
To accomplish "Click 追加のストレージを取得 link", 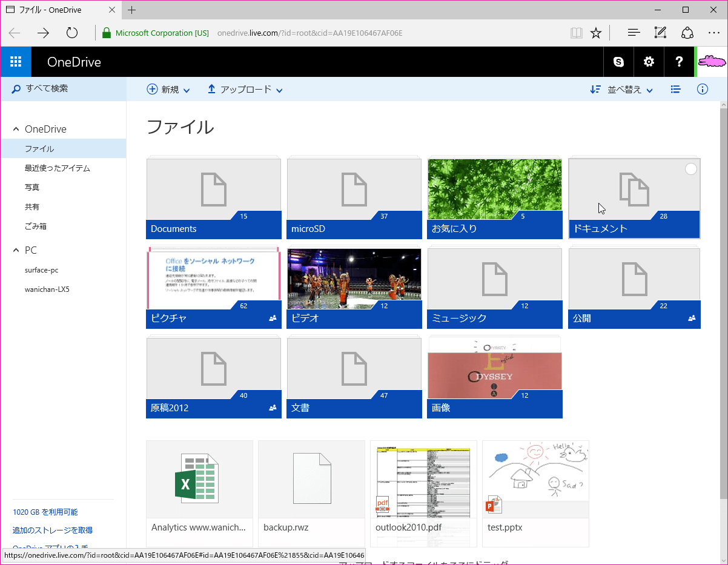I will coord(53,530).
